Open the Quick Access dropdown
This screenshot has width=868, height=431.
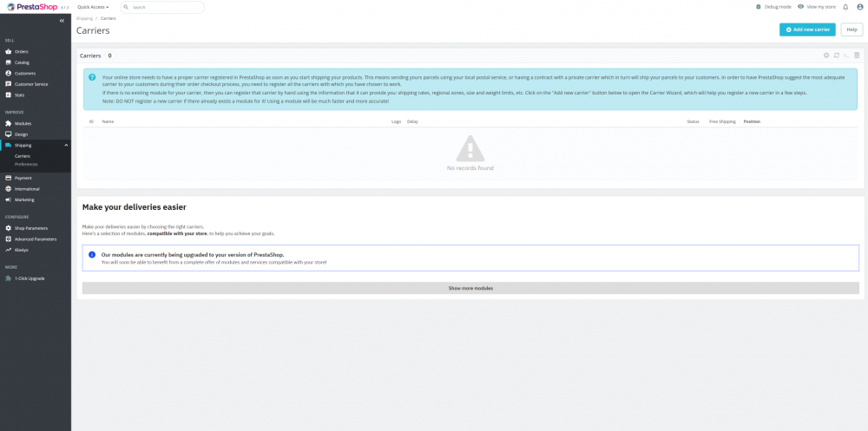pyautogui.click(x=93, y=7)
